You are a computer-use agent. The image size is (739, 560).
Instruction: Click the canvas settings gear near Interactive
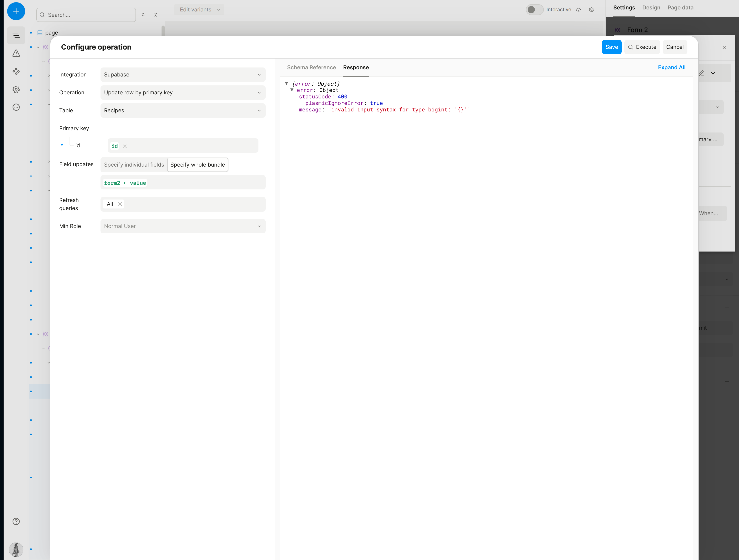(x=591, y=10)
